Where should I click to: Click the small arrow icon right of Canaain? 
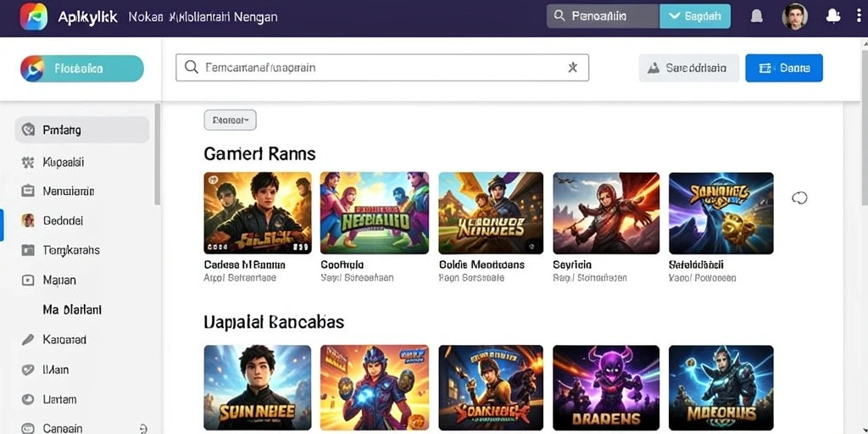click(144, 428)
